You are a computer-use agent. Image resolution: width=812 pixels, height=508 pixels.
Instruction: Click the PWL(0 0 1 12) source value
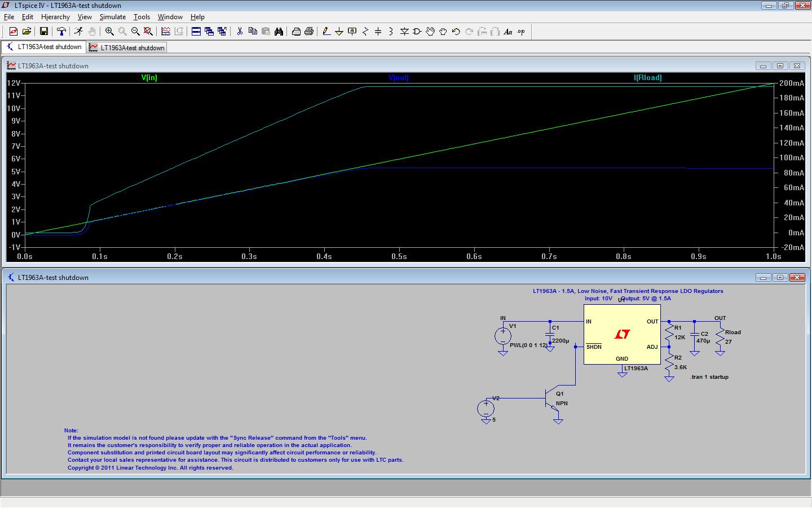pos(528,345)
